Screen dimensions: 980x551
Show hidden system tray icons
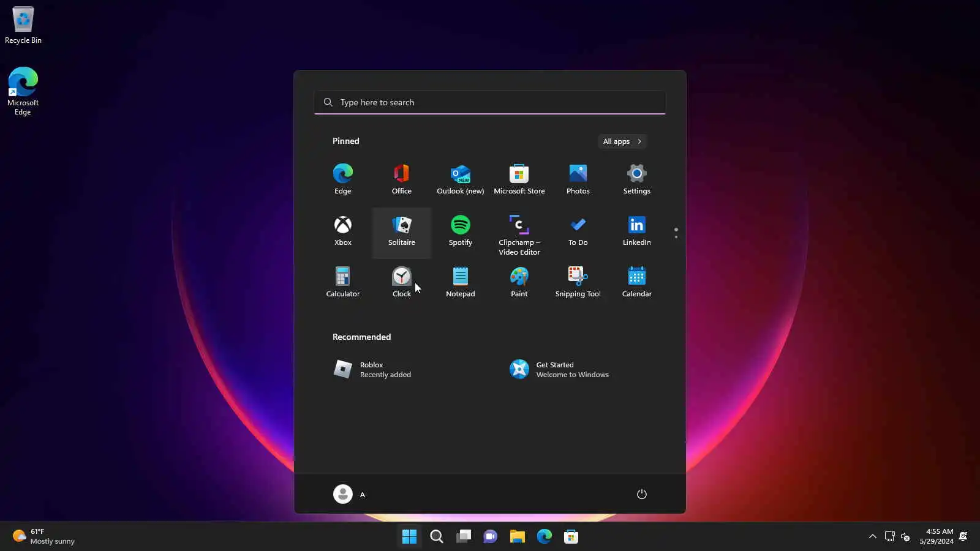click(873, 537)
